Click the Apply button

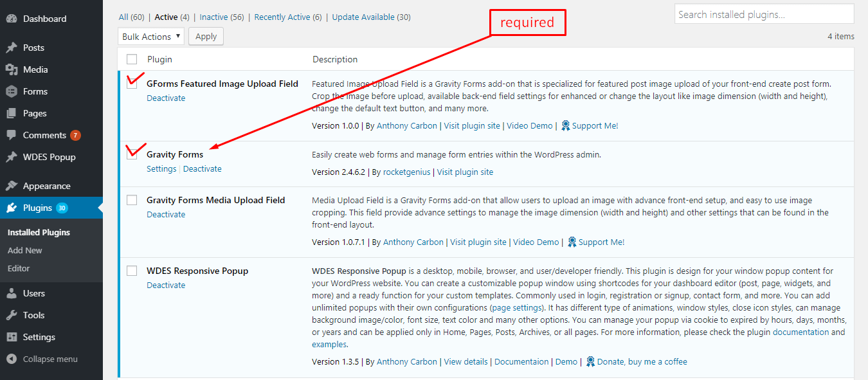(206, 37)
